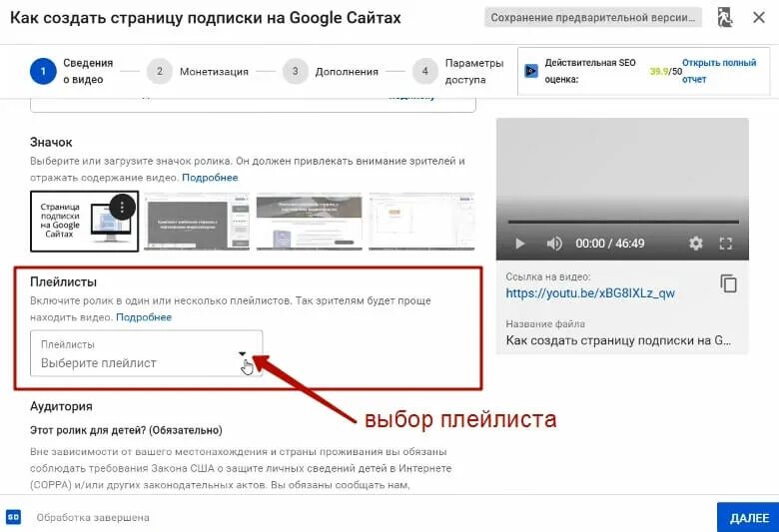Click 'Обработка завершена' status text
The image size is (779, 532).
click(x=93, y=518)
